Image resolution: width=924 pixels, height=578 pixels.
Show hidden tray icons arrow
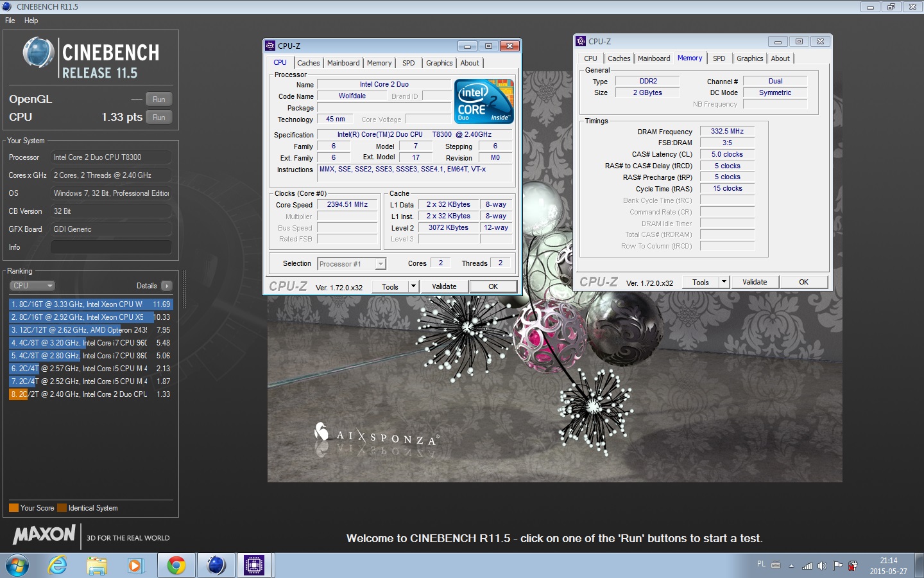[791, 566]
